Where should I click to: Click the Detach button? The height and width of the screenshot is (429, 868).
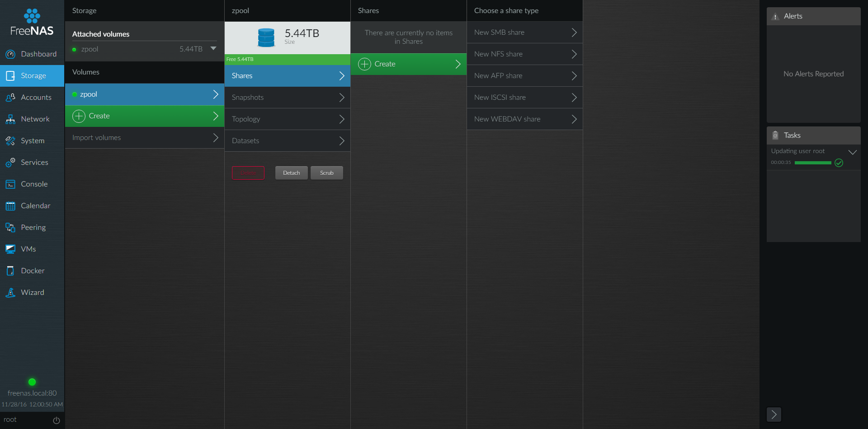click(x=292, y=173)
